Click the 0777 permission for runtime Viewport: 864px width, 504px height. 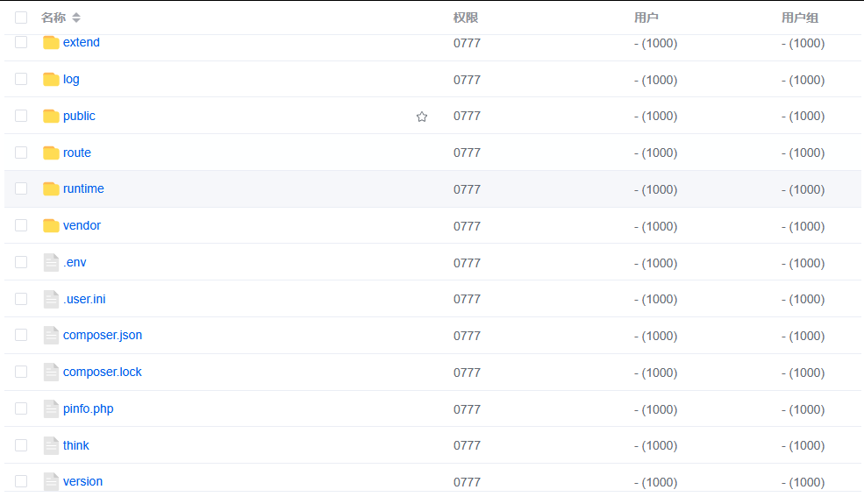[467, 189]
